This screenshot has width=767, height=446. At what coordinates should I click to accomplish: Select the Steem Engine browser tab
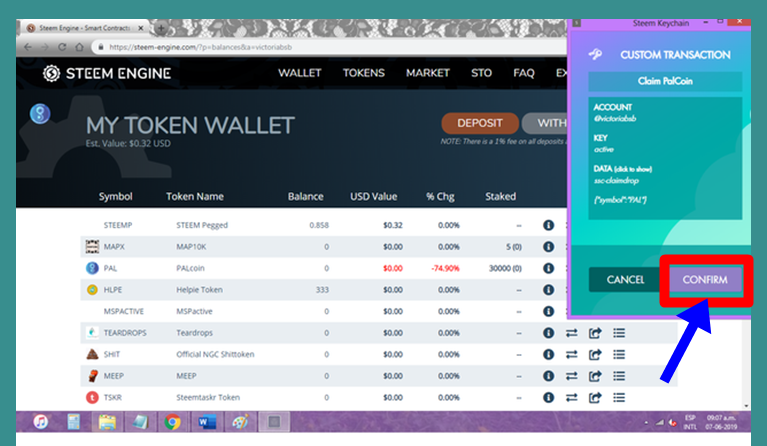[x=83, y=28]
